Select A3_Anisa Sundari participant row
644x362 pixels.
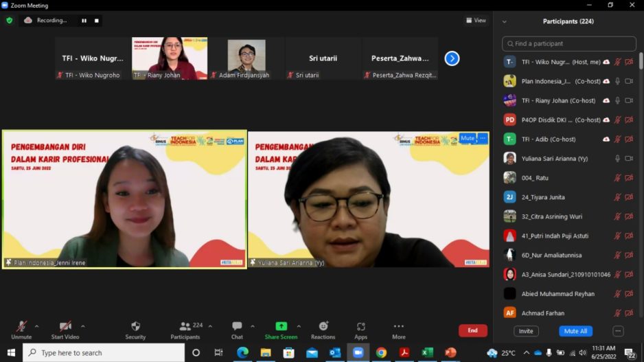pyautogui.click(x=569, y=275)
